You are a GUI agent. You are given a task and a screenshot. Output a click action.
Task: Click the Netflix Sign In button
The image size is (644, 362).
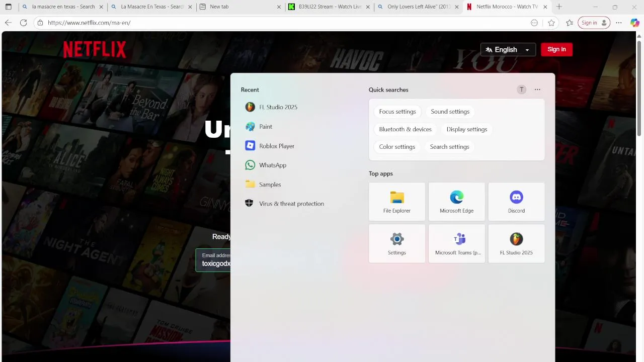[556, 49]
